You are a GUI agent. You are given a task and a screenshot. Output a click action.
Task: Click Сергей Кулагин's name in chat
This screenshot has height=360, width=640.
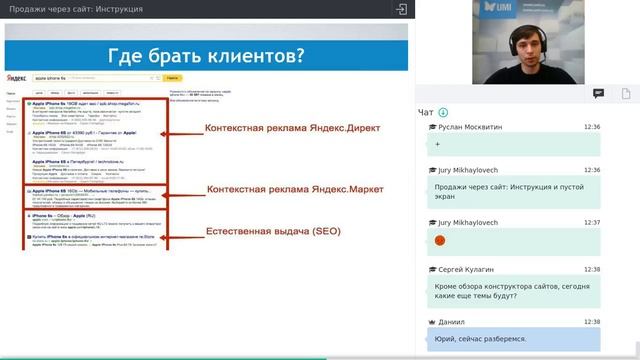click(x=466, y=269)
